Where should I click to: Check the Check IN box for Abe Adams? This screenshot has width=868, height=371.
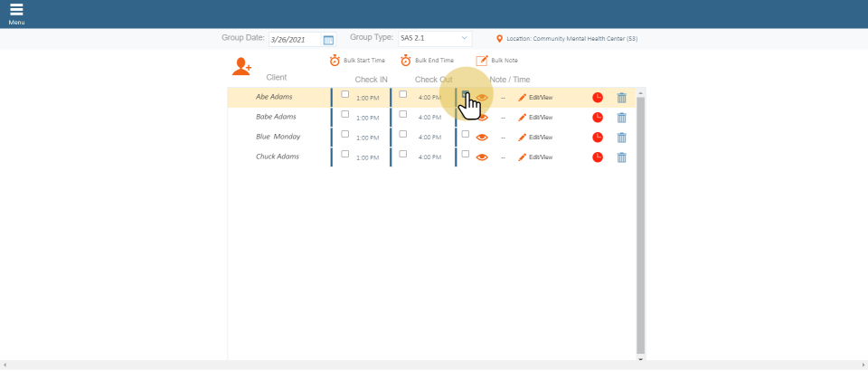click(x=344, y=94)
